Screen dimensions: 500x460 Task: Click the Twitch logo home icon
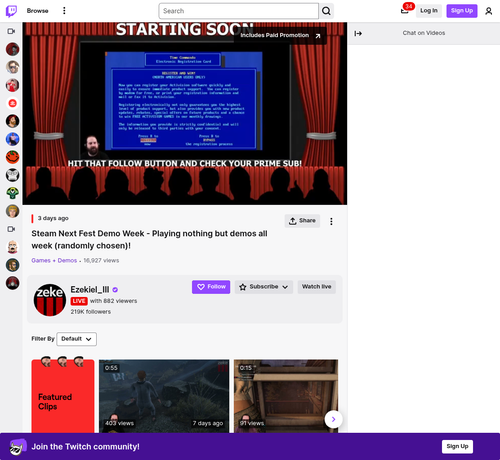11,11
